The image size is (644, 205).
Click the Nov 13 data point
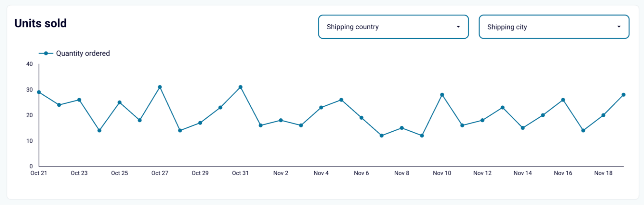pos(503,108)
